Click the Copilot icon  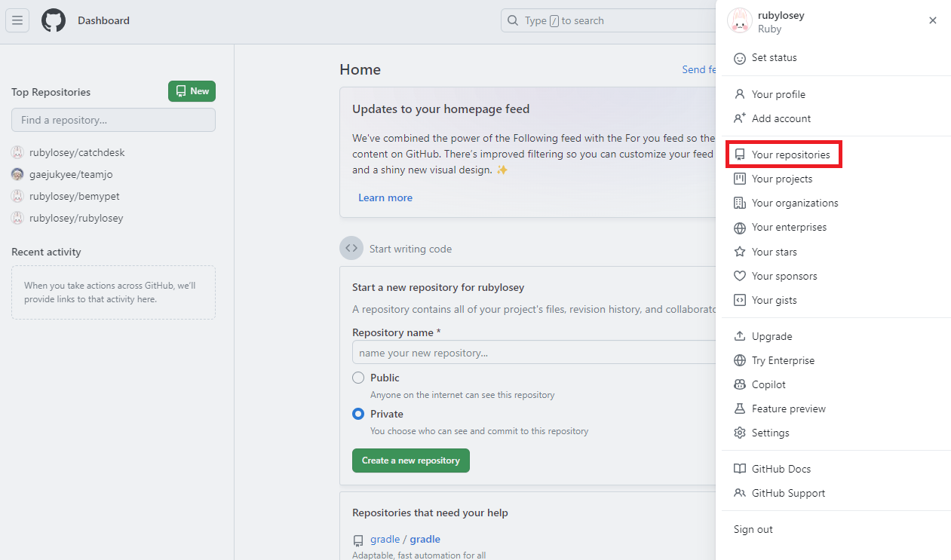740,384
